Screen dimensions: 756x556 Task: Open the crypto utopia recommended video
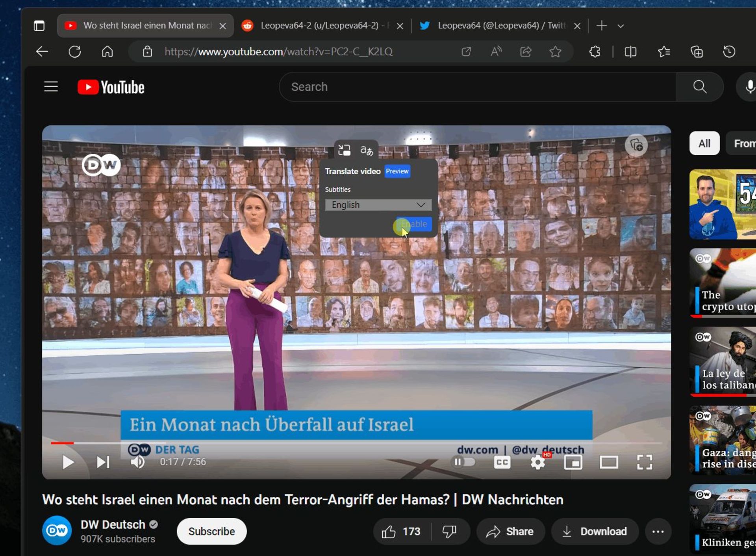coord(723,283)
